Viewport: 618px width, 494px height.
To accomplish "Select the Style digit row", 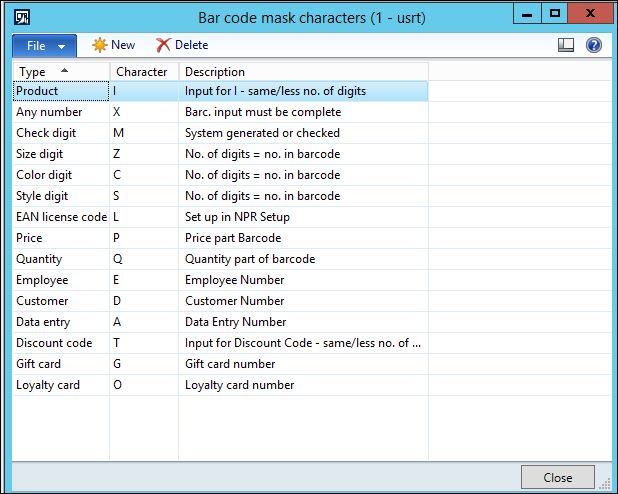I will pos(220,196).
